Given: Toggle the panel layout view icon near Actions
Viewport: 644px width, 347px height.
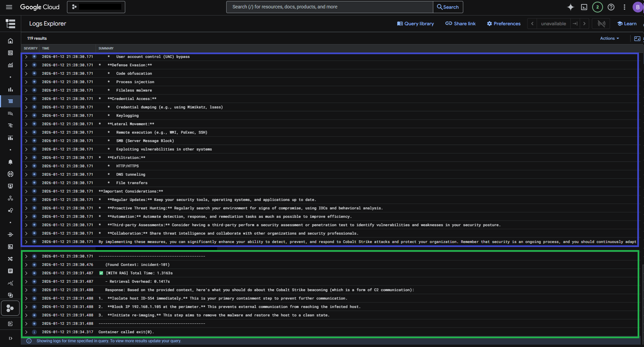Looking at the screenshot, I should (x=637, y=39).
